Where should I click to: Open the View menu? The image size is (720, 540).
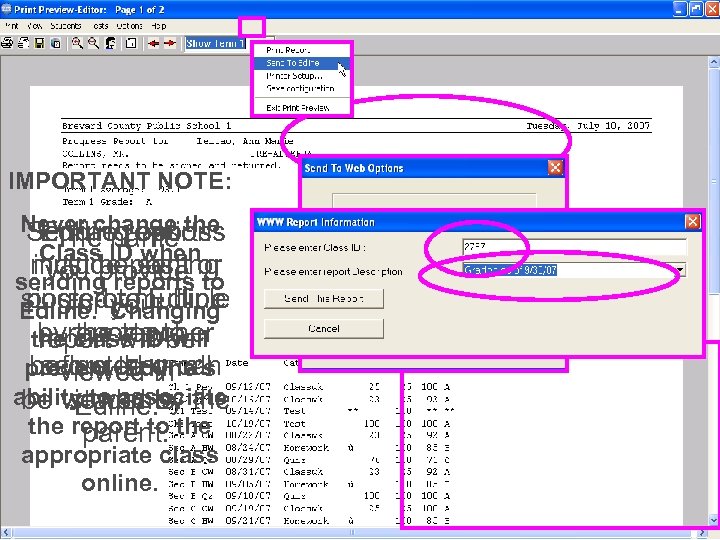coord(34,26)
